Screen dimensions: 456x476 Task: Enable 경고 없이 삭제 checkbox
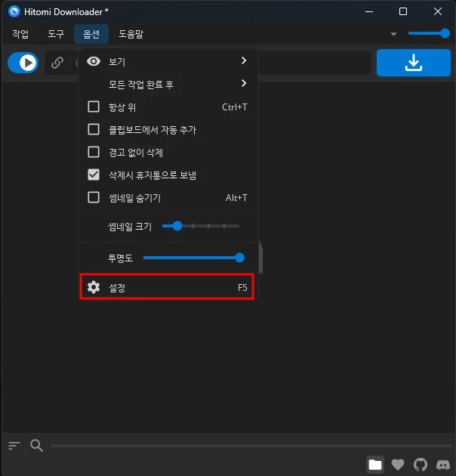94,152
